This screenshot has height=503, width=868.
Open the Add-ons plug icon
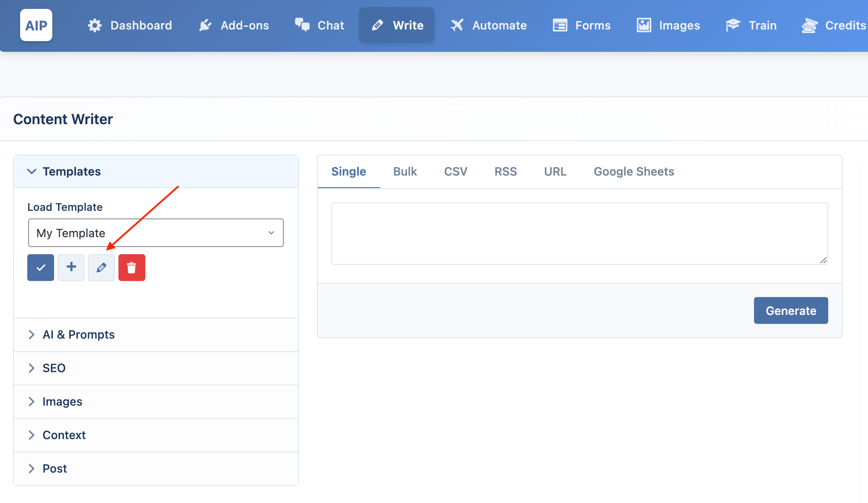[205, 25]
